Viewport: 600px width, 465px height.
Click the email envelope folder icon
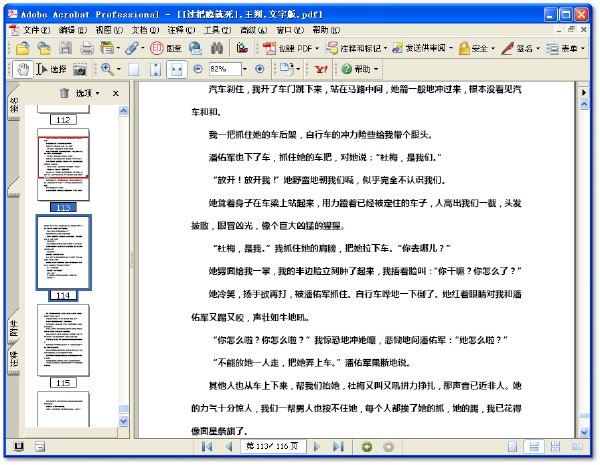44,48
